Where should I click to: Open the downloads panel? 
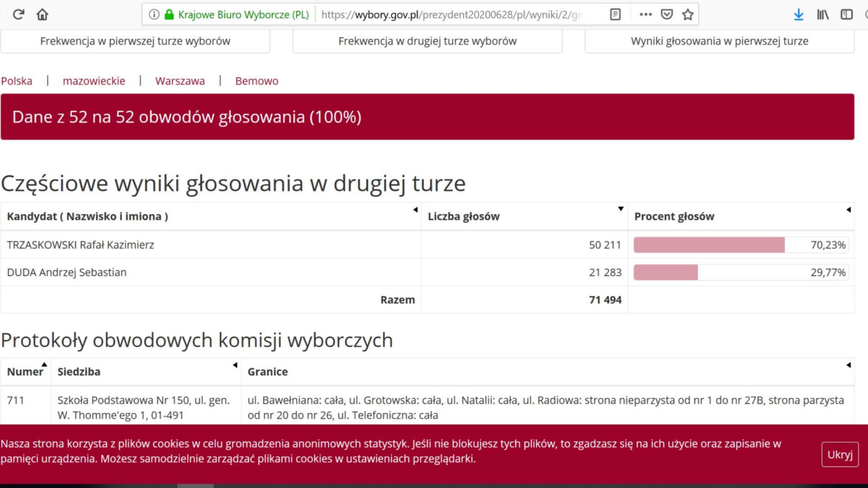click(799, 14)
